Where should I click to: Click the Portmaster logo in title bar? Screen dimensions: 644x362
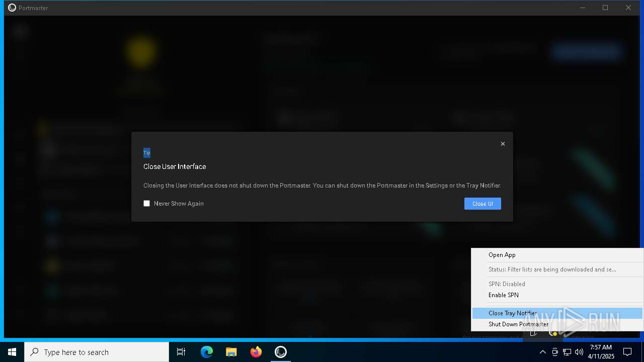point(12,8)
